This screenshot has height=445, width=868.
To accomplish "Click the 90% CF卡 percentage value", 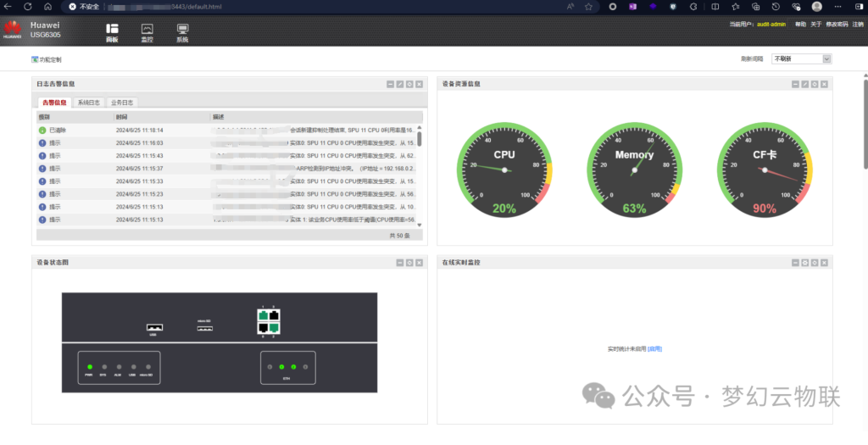I will pos(765,209).
